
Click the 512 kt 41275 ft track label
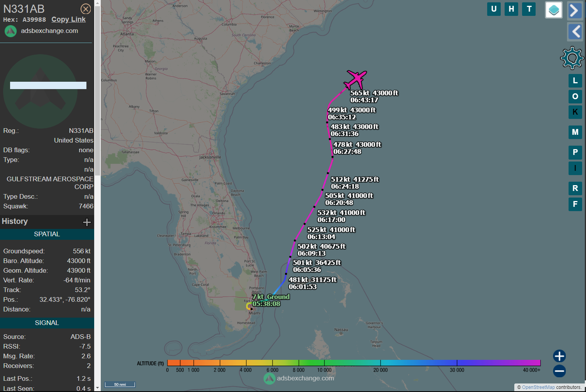355,183
